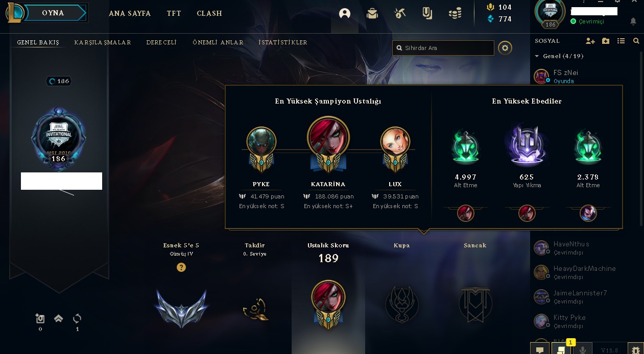Viewport: 644px width, 354px height.
Task: Open the Loot hammer icon
Action: click(x=400, y=14)
